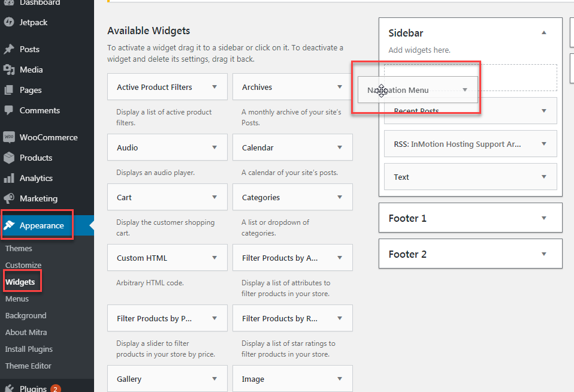Collapse the Sidebar widget area

[x=544, y=33]
